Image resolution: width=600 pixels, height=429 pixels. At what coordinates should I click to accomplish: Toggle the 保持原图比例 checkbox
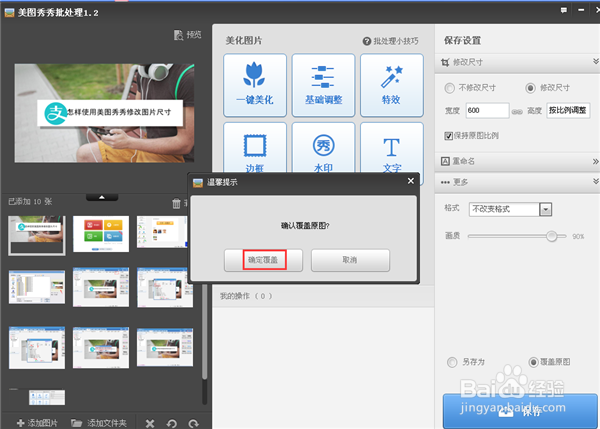click(x=448, y=136)
